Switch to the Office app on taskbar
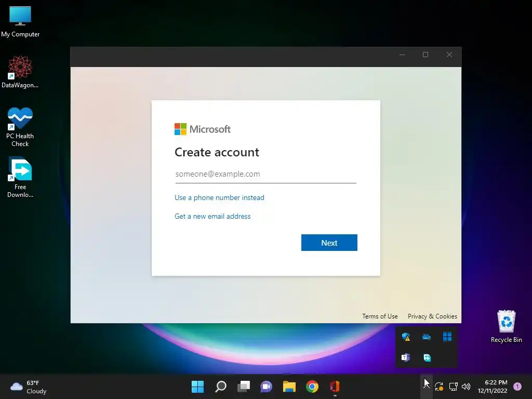Screen dimensions: 532x399 coord(335,387)
